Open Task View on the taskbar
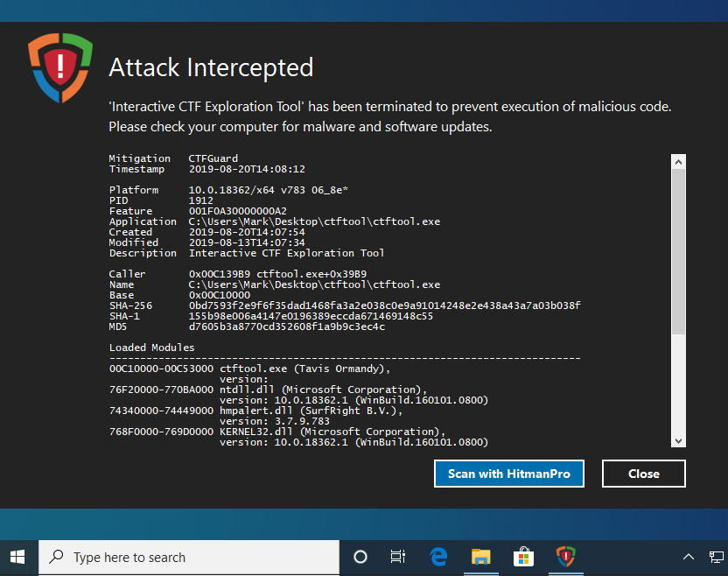 (x=398, y=557)
